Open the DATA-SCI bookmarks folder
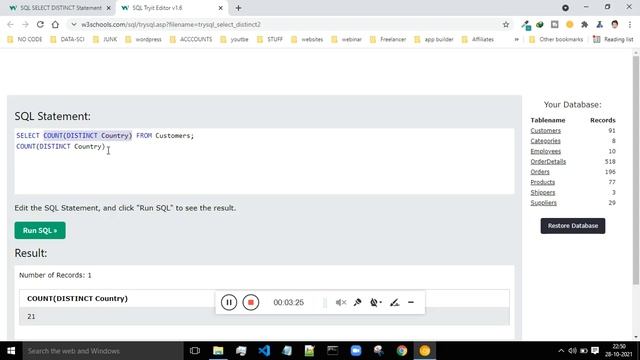The image size is (640, 360). coord(67,40)
